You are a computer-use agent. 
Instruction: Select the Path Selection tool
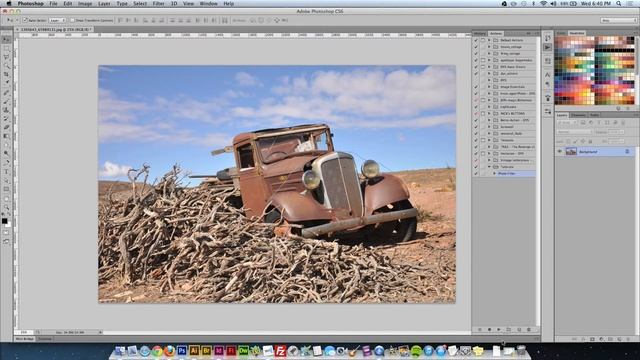click(7, 180)
